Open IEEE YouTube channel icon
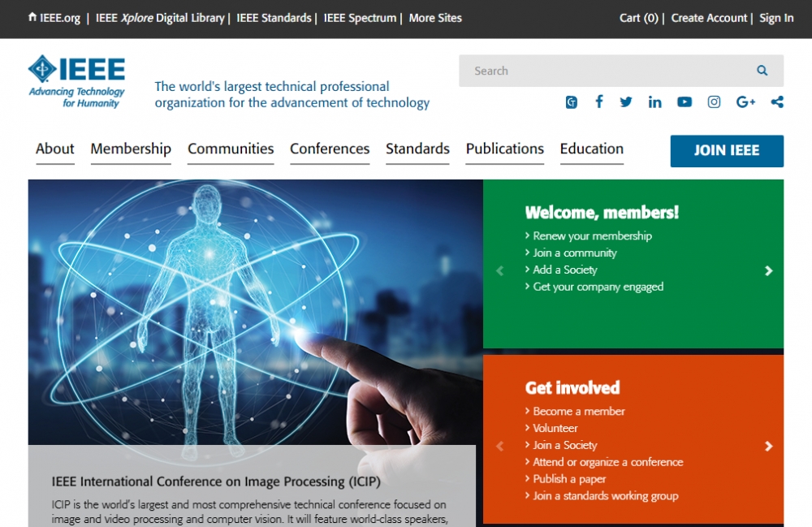Viewport: 812px width, 527px height. [685, 102]
